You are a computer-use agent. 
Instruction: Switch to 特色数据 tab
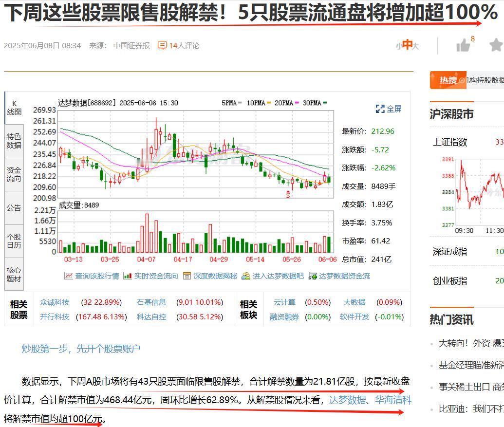[14, 141]
